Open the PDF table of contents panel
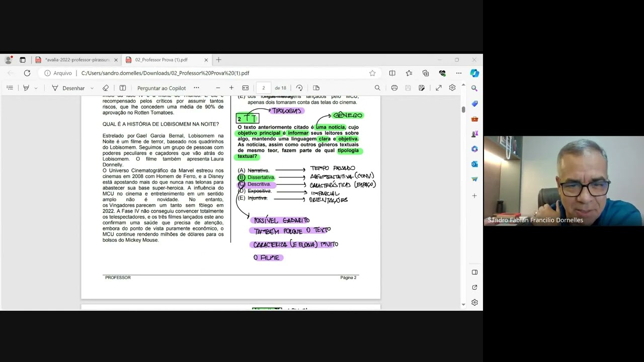644x362 pixels. coord(10,88)
